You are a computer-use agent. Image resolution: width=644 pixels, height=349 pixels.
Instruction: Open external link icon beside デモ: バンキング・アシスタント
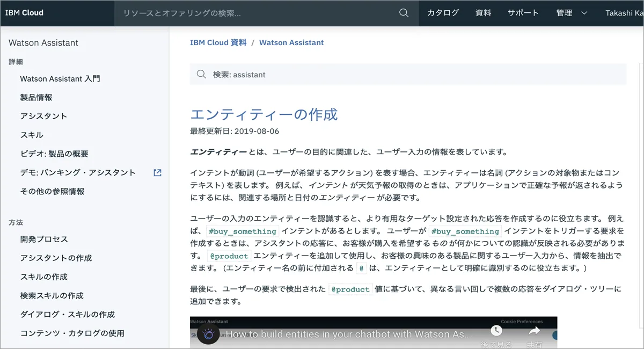click(157, 173)
